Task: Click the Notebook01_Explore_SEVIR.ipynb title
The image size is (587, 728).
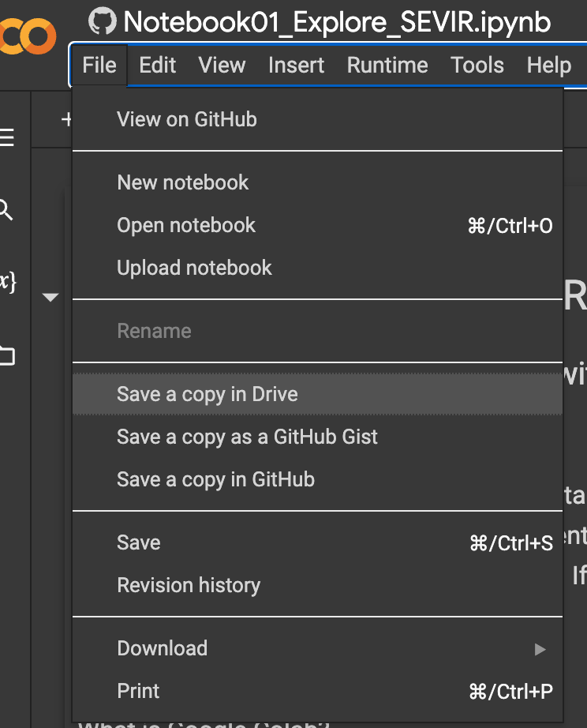Action: (337, 22)
